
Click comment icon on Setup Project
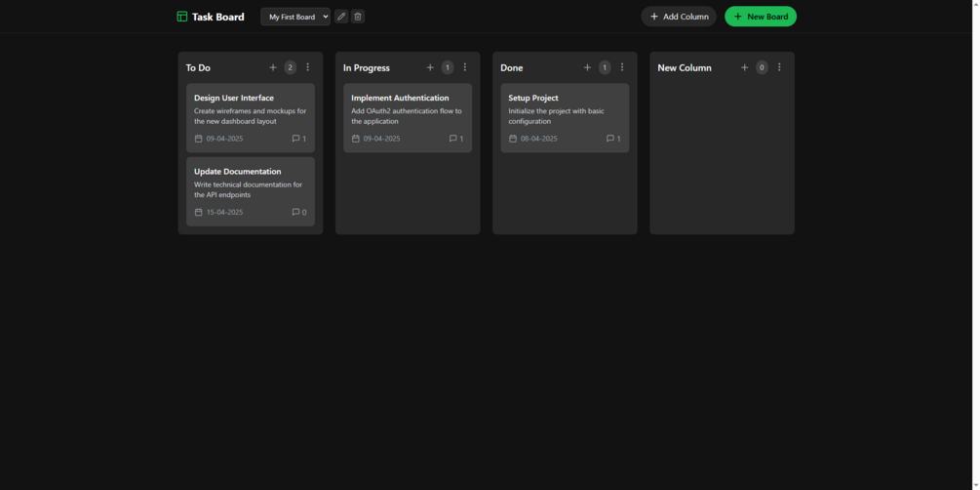[x=610, y=139]
